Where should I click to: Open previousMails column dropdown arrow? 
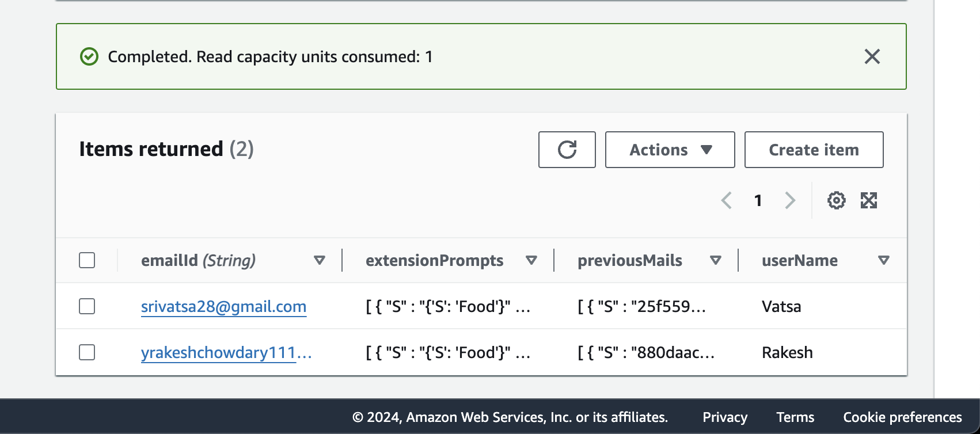click(716, 260)
